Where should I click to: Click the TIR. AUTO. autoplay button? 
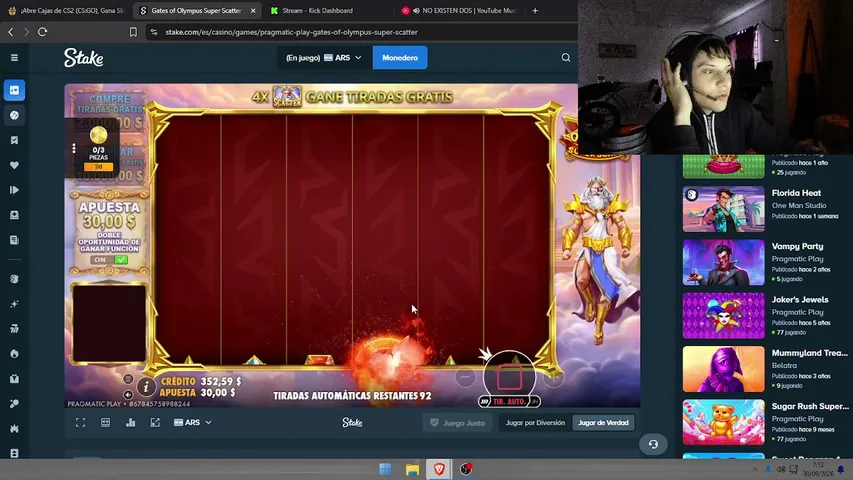[509, 402]
